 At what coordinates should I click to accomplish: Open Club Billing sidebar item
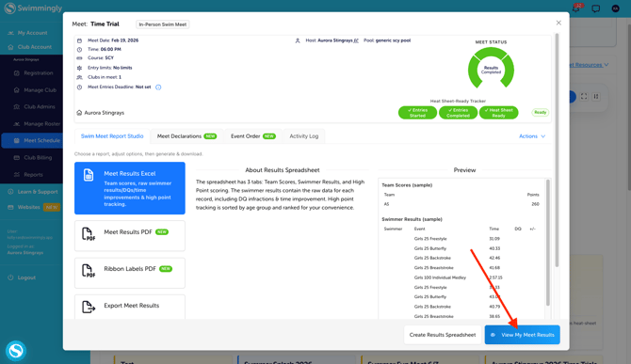pyautogui.click(x=38, y=157)
